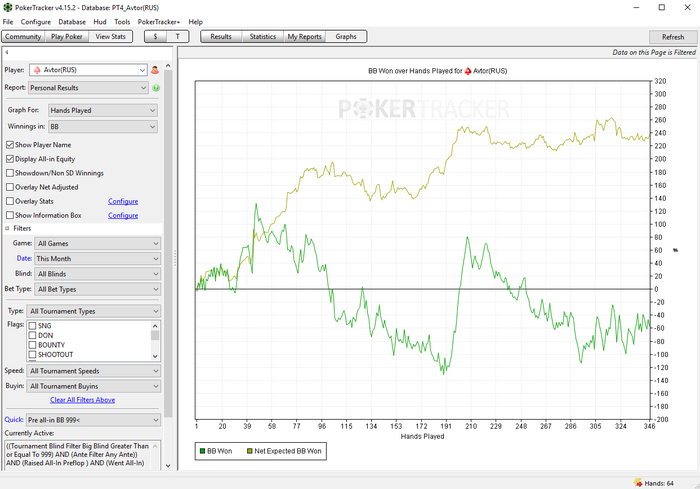Click the left panel vertical scrollbar
The width and height of the screenshot is (700, 489).
tap(168, 243)
